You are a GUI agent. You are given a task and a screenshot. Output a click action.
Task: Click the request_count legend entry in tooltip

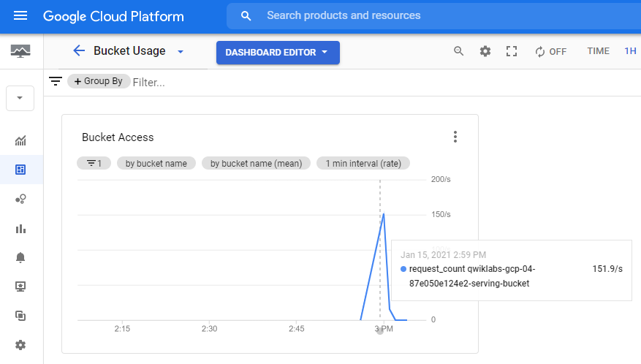(472, 276)
